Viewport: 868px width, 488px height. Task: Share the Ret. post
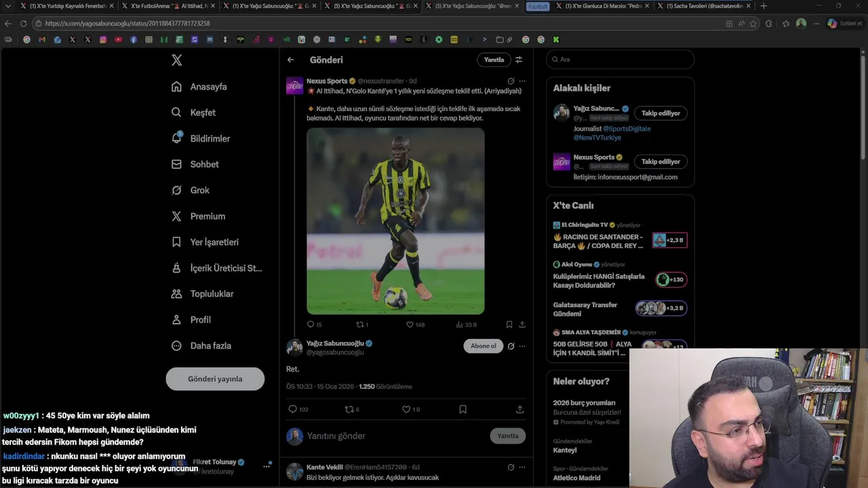(x=520, y=409)
